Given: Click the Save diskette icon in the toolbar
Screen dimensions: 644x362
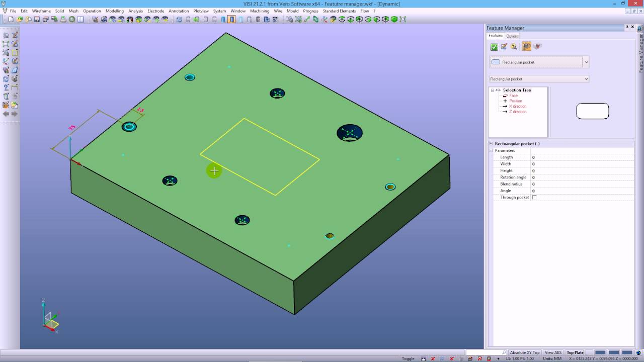Looking at the screenshot, I should 37,19.
